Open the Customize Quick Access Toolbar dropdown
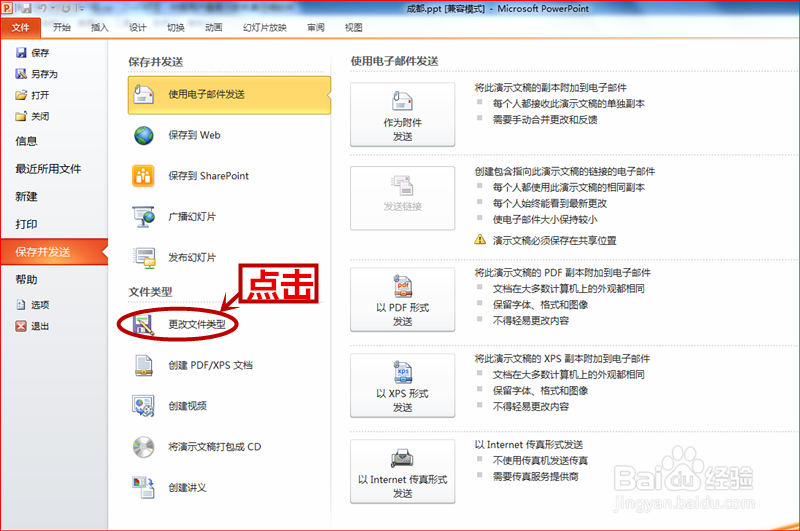This screenshot has height=531, width=800. pyautogui.click(x=82, y=9)
